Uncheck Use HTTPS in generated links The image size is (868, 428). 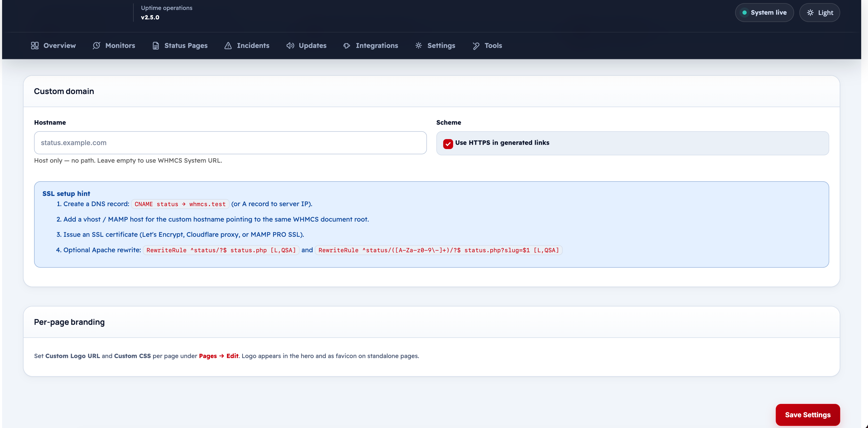click(448, 144)
